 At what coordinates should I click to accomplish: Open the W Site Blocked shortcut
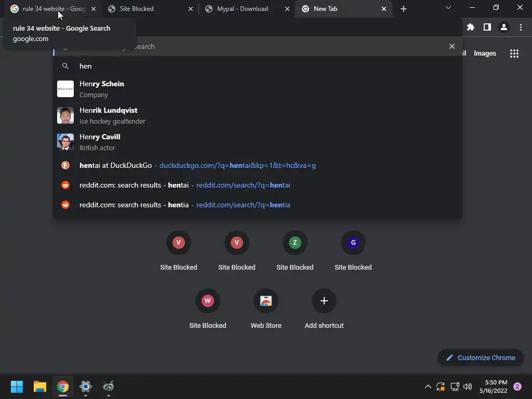point(208,310)
